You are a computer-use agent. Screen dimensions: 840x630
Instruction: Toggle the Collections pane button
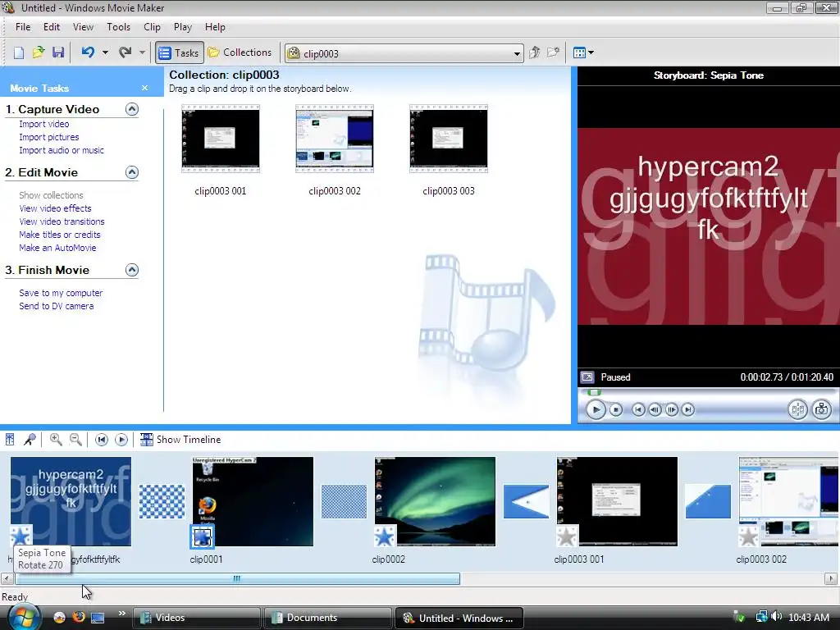[240, 52]
